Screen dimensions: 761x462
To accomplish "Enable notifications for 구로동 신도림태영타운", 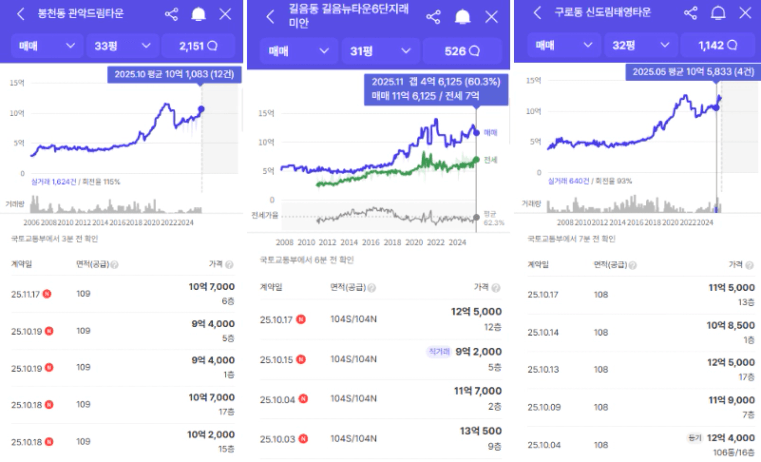I will click(x=718, y=13).
